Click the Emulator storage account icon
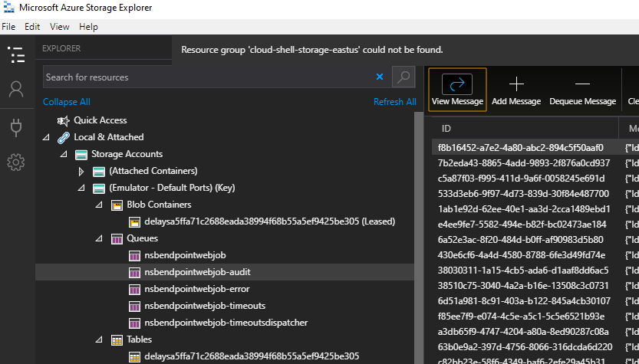This screenshot has height=364, width=639. [99, 189]
